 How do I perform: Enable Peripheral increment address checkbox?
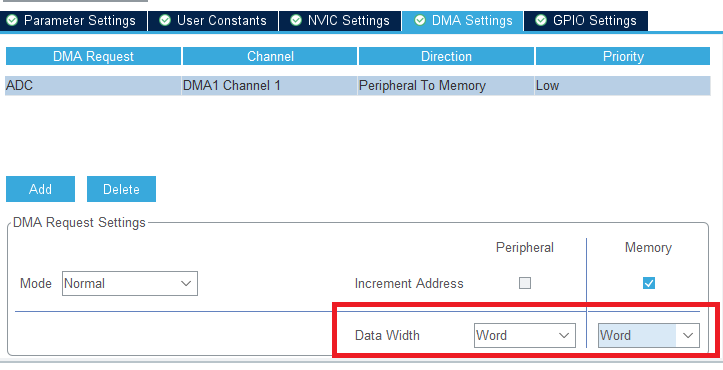tap(525, 283)
